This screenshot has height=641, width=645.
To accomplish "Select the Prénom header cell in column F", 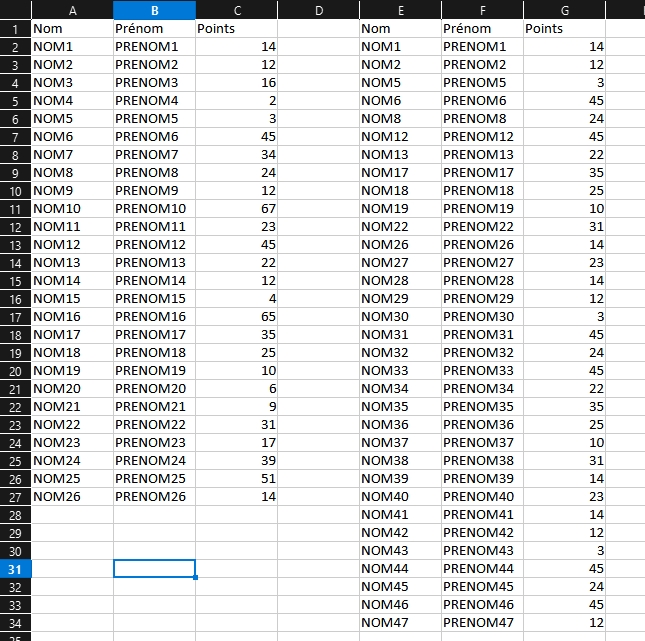I will (481, 29).
